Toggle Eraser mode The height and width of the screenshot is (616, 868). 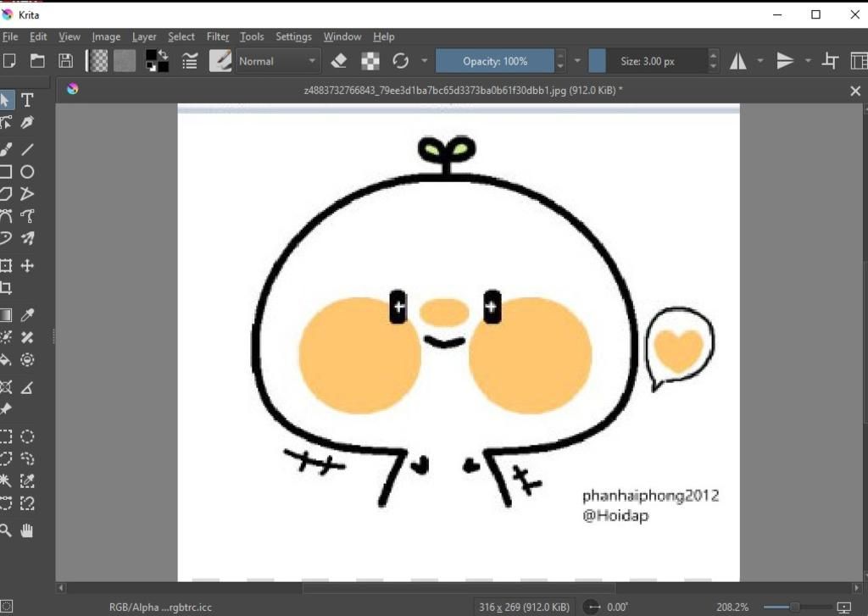(339, 61)
